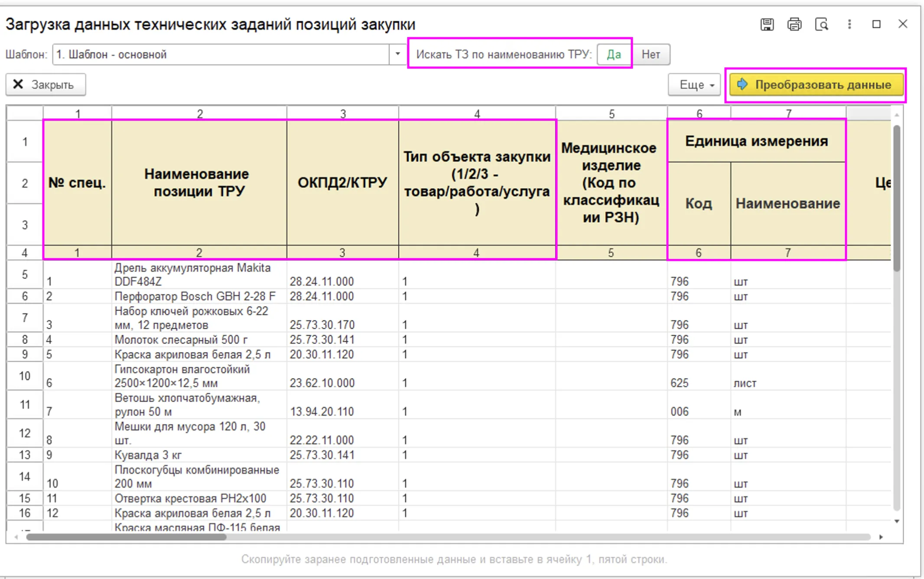
Task: Select header cell 'Единица измерения'
Action: tap(756, 141)
